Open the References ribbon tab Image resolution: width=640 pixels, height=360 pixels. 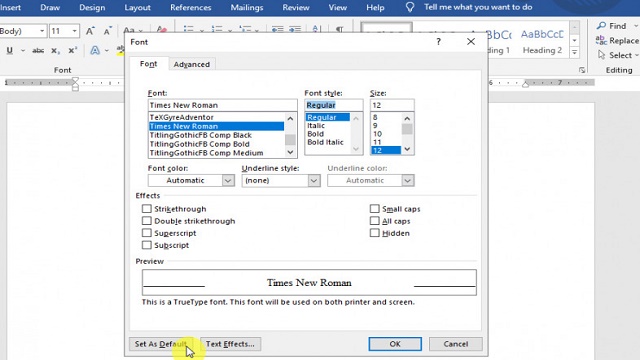click(x=191, y=7)
